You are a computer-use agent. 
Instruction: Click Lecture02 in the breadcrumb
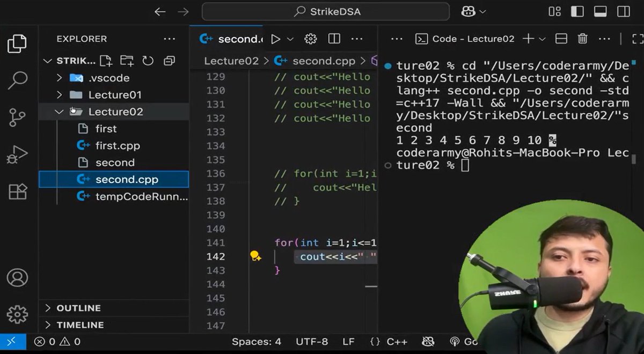click(x=231, y=61)
